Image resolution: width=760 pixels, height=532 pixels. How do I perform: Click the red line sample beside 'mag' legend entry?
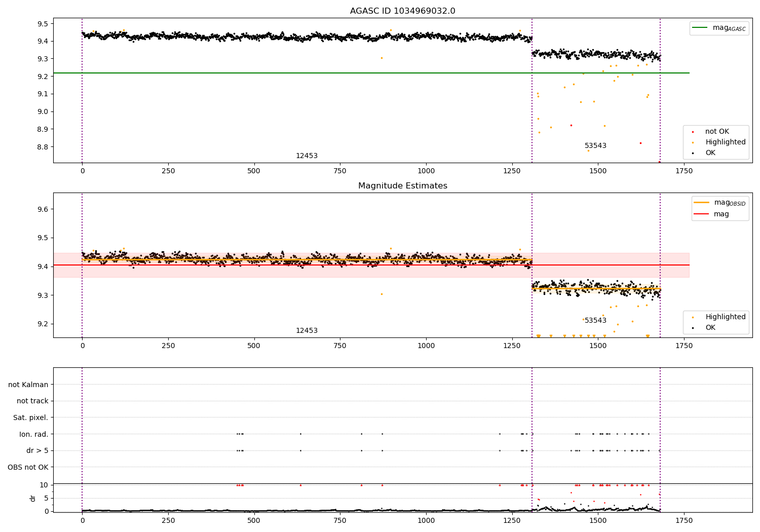pos(702,214)
